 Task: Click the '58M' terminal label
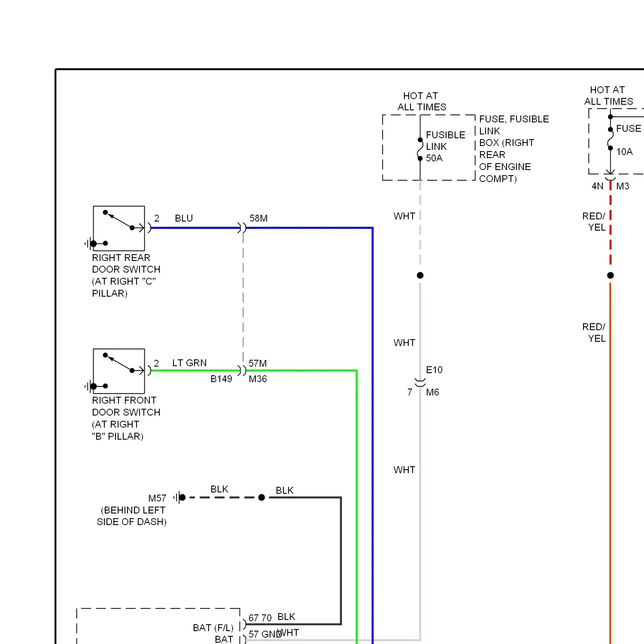coord(258,218)
